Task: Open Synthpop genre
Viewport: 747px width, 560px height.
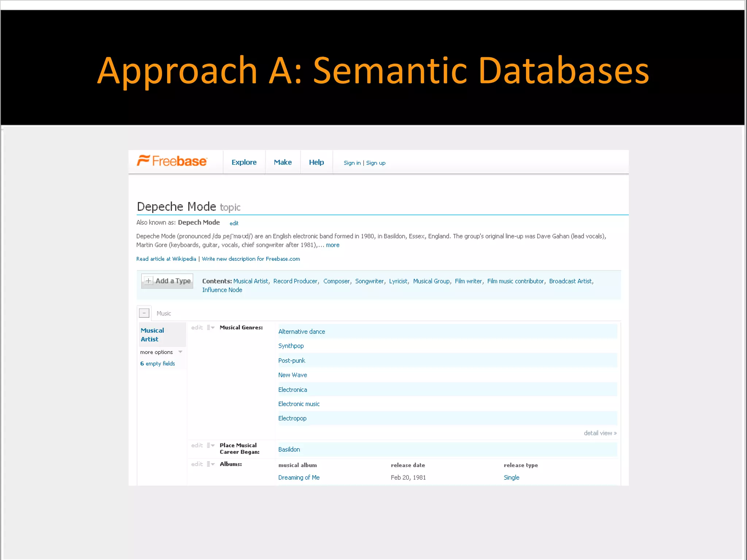Action: 291,346
